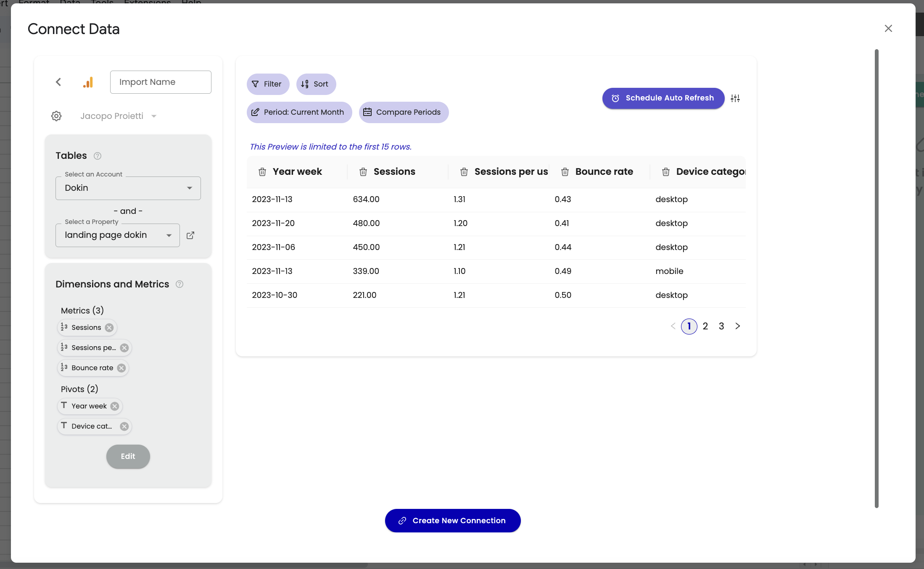Image resolution: width=924 pixels, height=569 pixels.
Task: Open the landing page dokin property dropdown
Action: tap(117, 235)
